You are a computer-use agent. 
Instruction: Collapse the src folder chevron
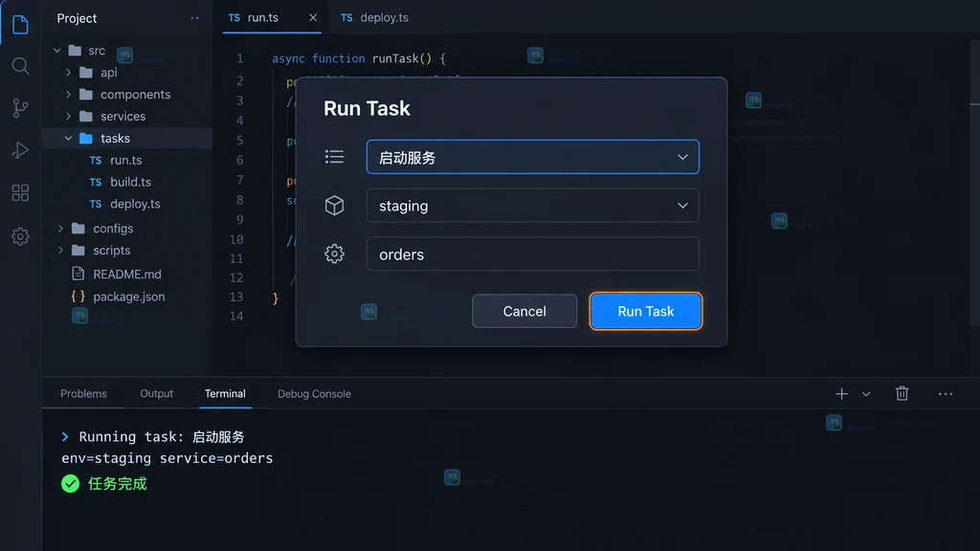pos(56,50)
